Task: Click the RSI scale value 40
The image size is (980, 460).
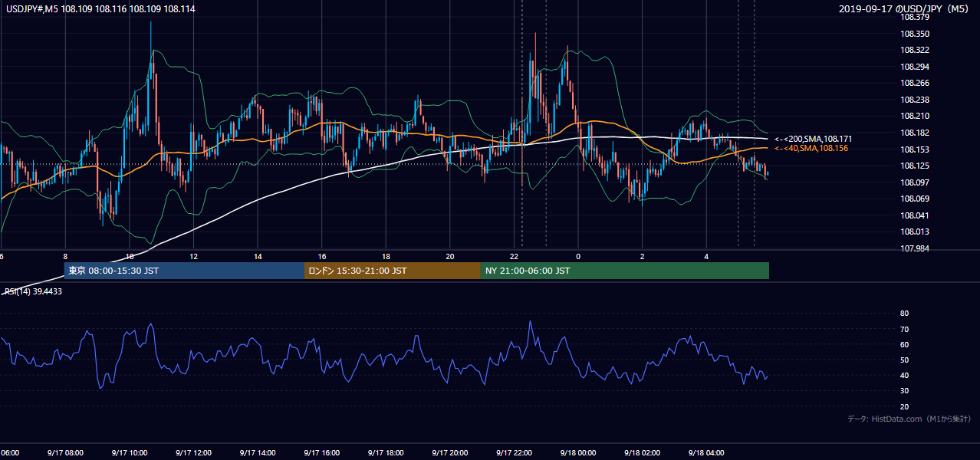Action: click(904, 375)
